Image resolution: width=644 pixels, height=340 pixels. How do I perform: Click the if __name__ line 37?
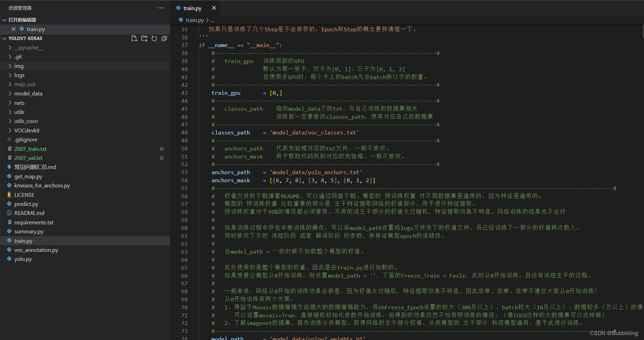point(240,45)
